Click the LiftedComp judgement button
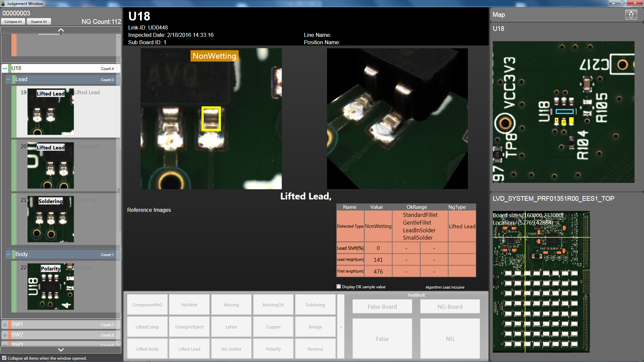 click(x=147, y=327)
